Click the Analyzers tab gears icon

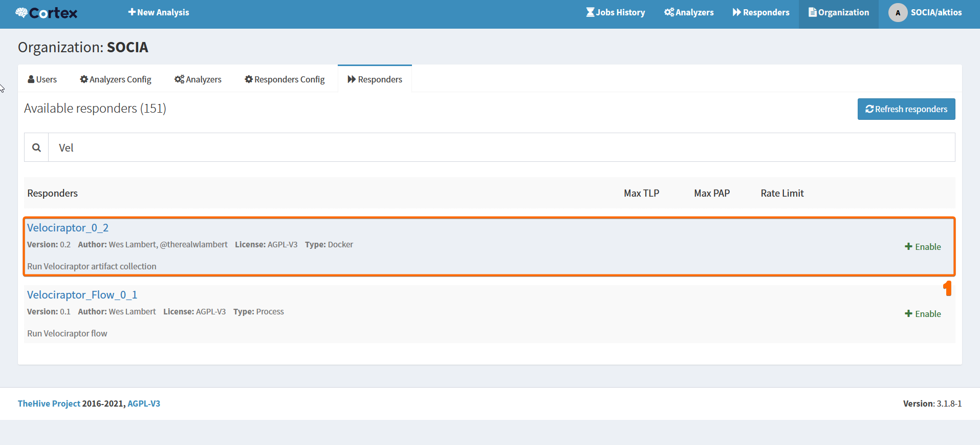point(179,79)
